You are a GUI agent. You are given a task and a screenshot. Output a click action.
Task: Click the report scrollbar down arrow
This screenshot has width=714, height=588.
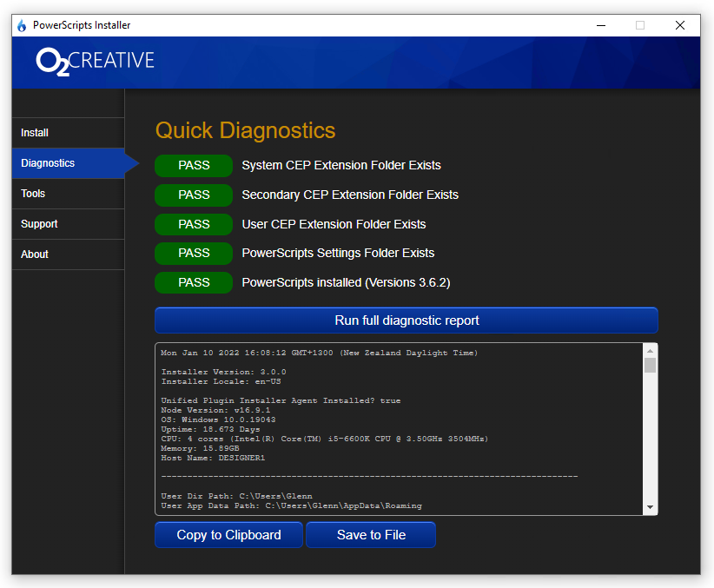650,507
